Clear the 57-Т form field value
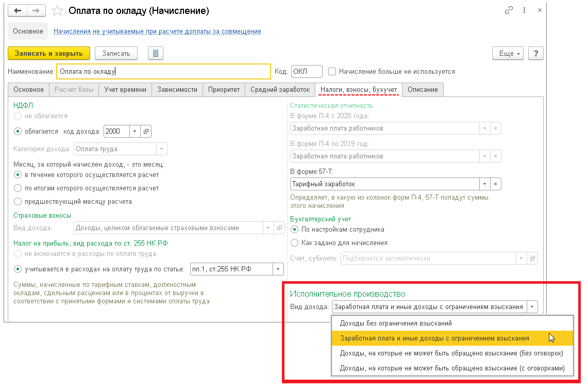588x389 pixels. click(x=495, y=184)
